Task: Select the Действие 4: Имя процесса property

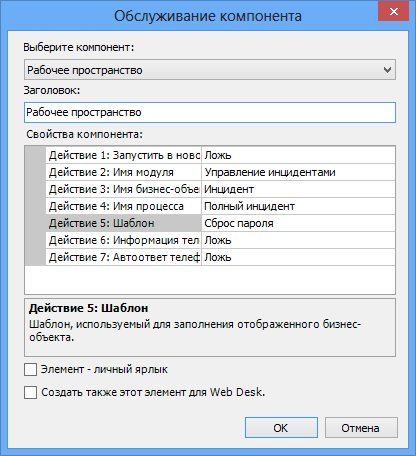Action: 124,206
